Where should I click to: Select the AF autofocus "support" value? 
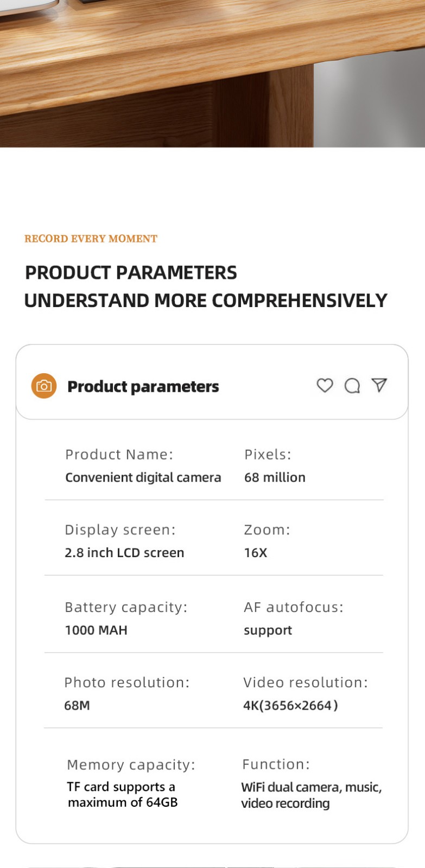click(268, 630)
